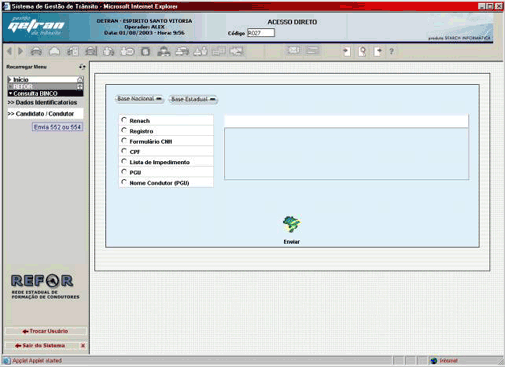Click the Recarregar Menu label
This screenshot has height=367, width=505.
26,67
